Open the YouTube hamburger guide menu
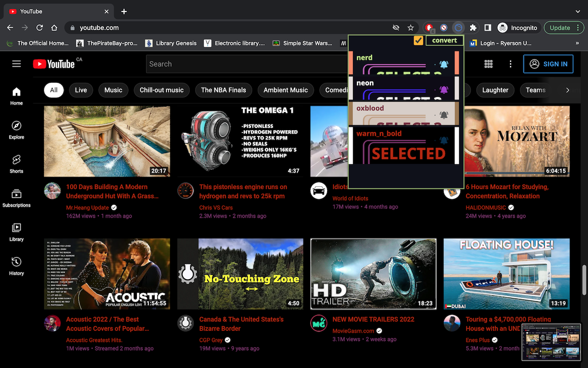The height and width of the screenshot is (368, 588). point(17,64)
